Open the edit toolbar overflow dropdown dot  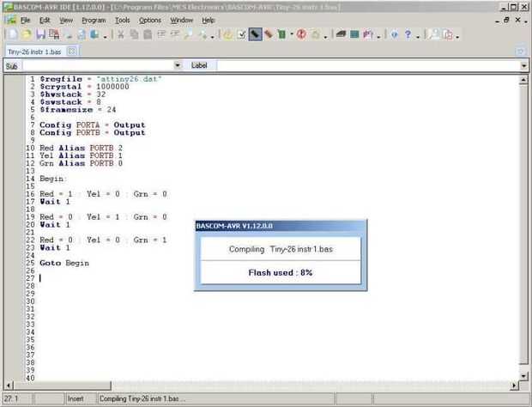[212, 37]
